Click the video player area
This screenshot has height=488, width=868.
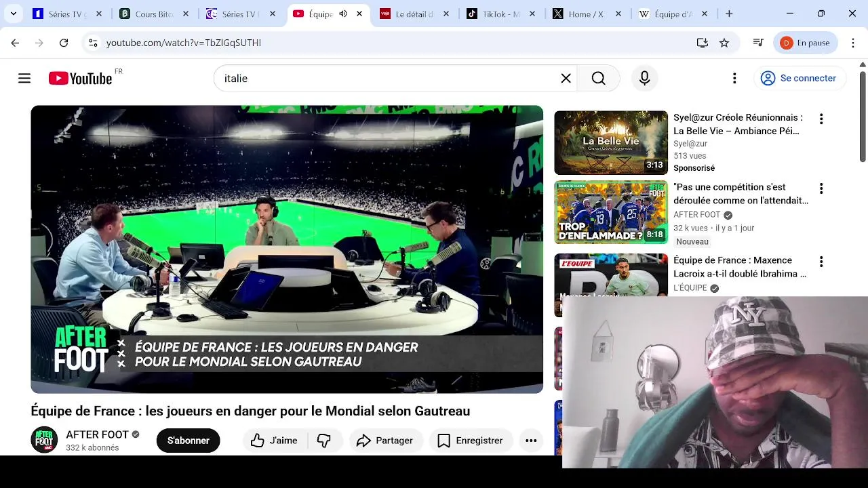coord(287,249)
